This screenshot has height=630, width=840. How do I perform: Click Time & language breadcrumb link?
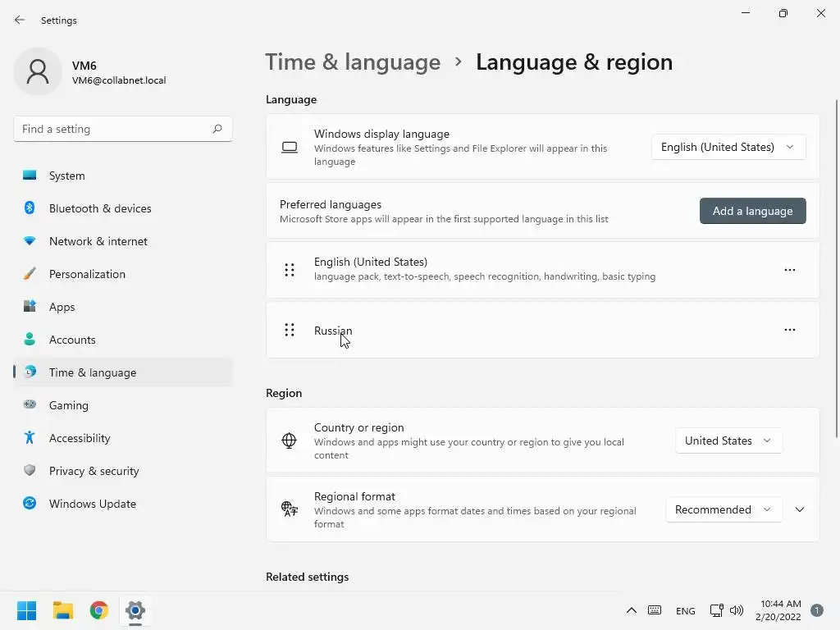353,62
